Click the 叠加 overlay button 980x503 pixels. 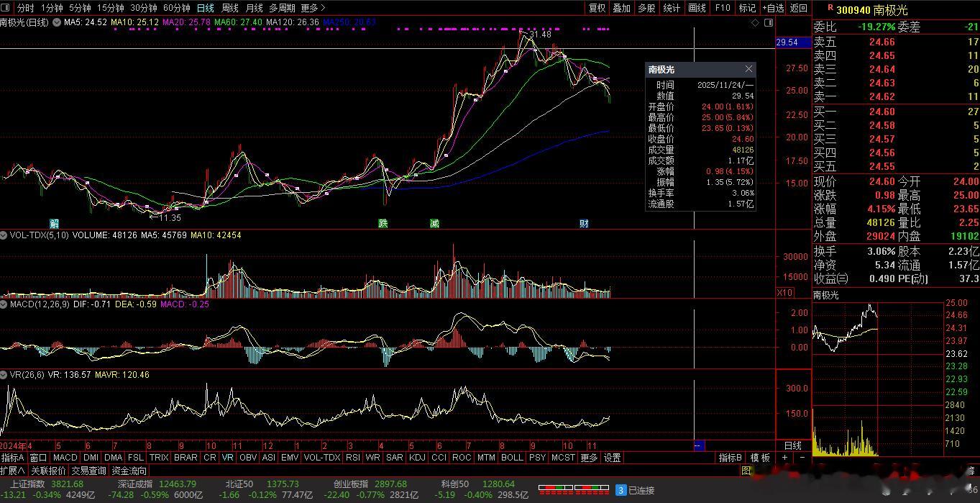coord(621,8)
